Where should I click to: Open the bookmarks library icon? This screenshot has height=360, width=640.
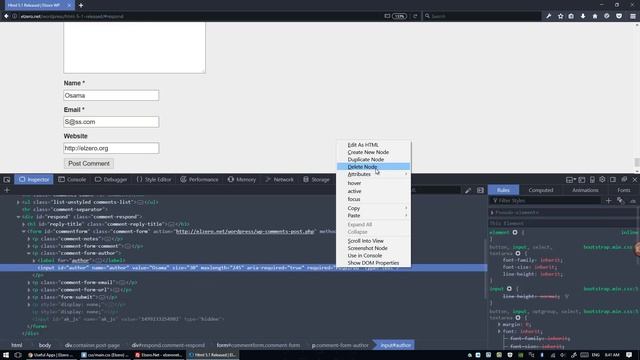pos(571,16)
